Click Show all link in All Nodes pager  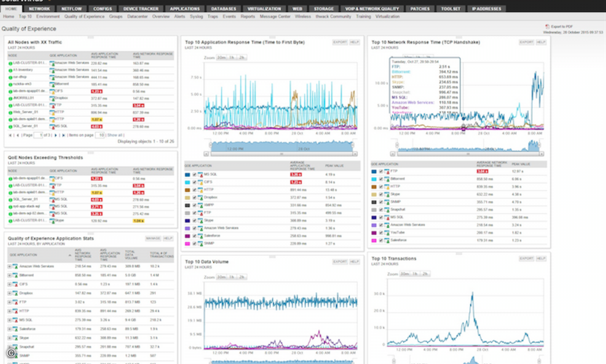[115, 135]
